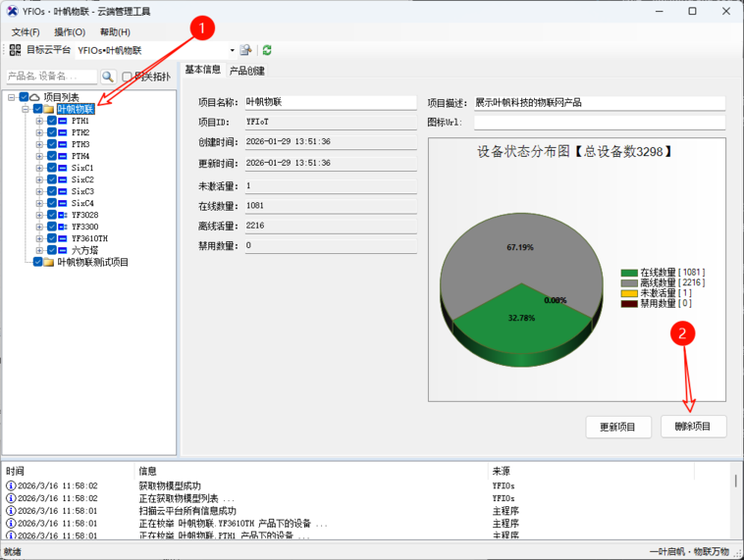Toggle the 项目列表 root checkbox
The image size is (744, 560).
(x=24, y=97)
